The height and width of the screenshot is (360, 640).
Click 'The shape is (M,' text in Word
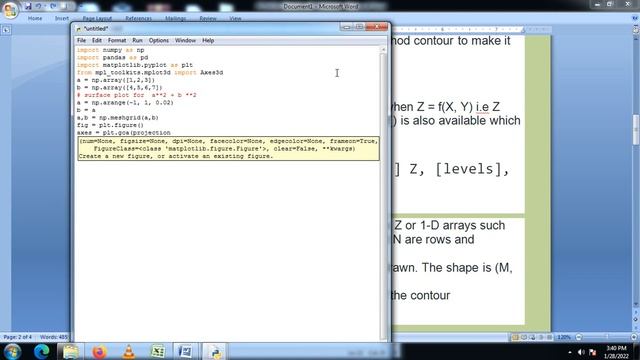(467, 268)
